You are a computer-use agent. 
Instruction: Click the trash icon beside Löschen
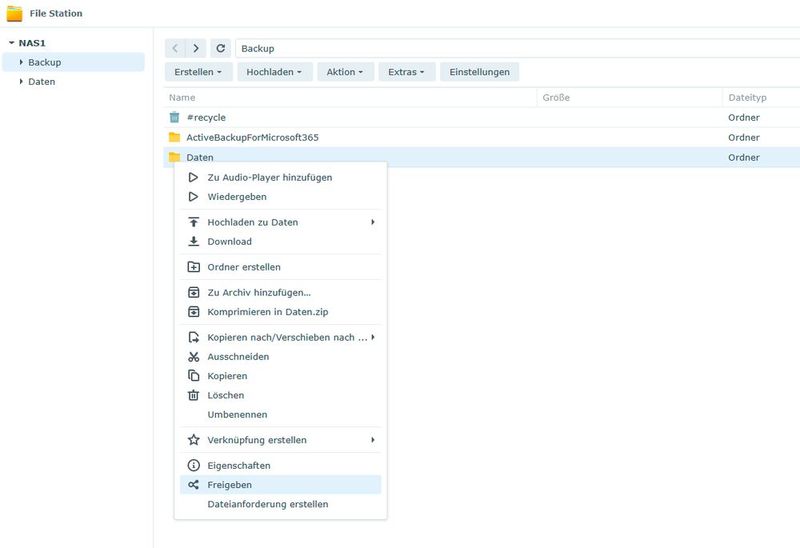pos(193,395)
